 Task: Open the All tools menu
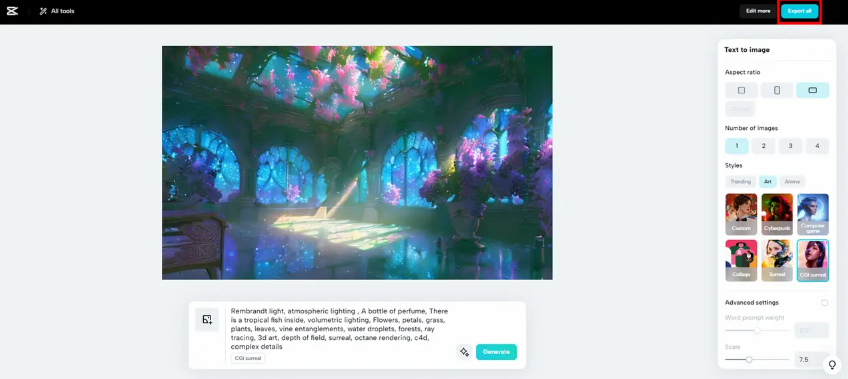57,11
